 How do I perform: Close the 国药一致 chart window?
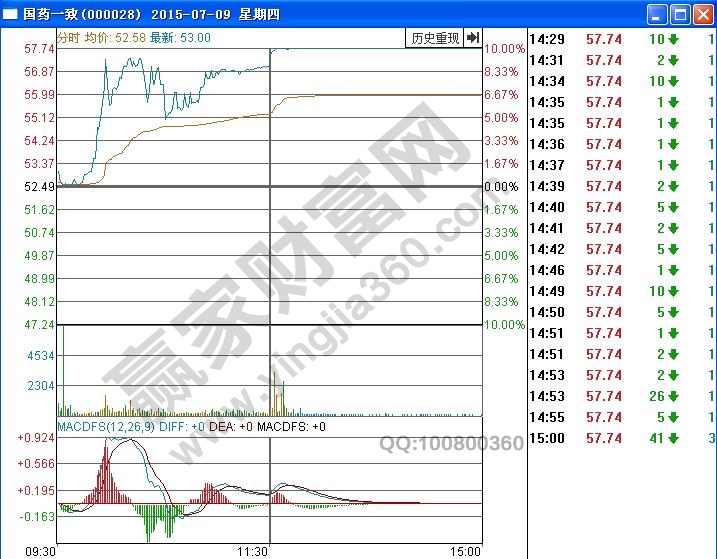click(x=702, y=14)
